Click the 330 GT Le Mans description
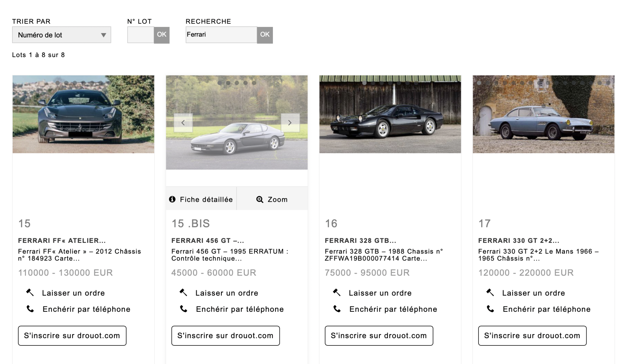This screenshot has height=364, width=633. coord(538,255)
